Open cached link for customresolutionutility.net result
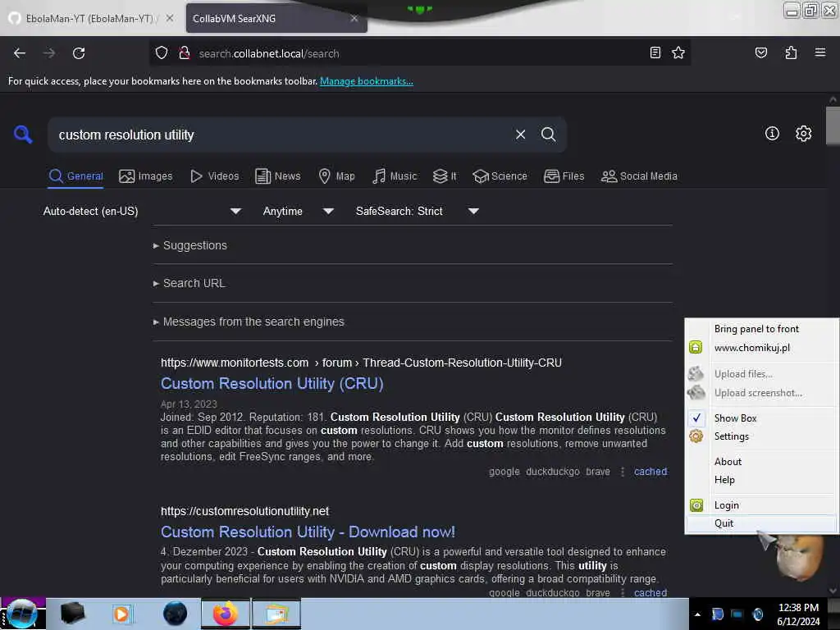The image size is (840, 630). 651,592
